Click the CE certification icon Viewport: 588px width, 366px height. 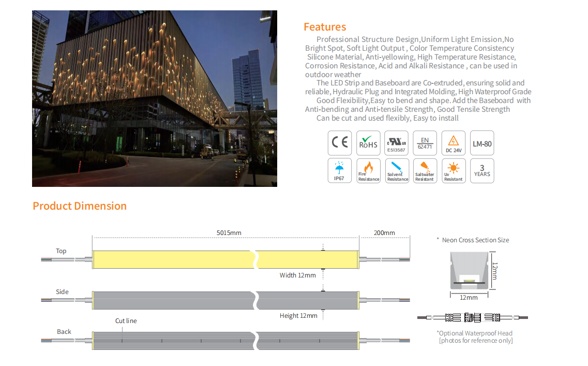[340, 143]
